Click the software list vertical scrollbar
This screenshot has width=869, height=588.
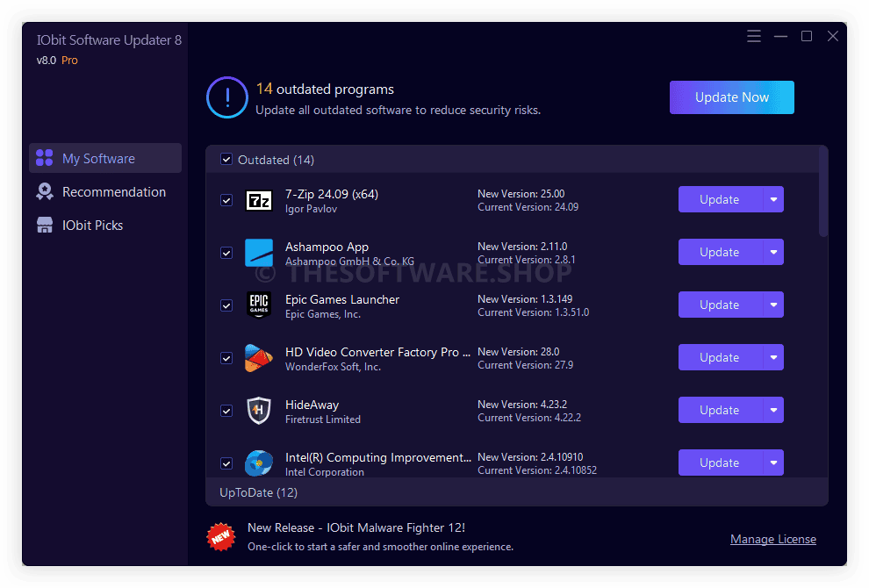[x=823, y=191]
